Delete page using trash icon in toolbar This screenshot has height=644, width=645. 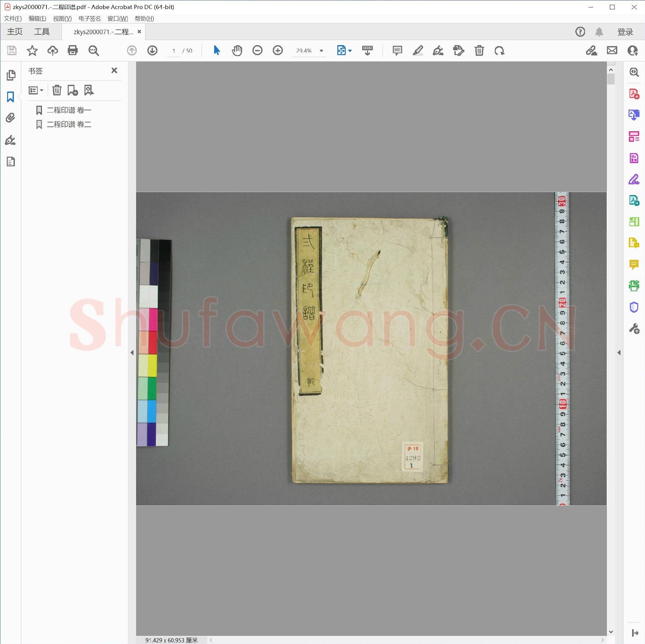tap(479, 51)
